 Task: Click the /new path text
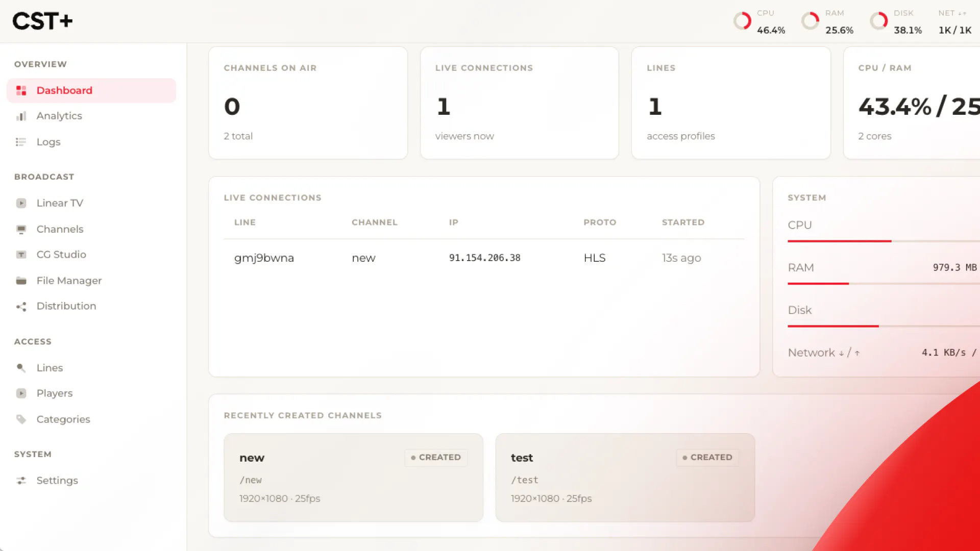point(251,480)
